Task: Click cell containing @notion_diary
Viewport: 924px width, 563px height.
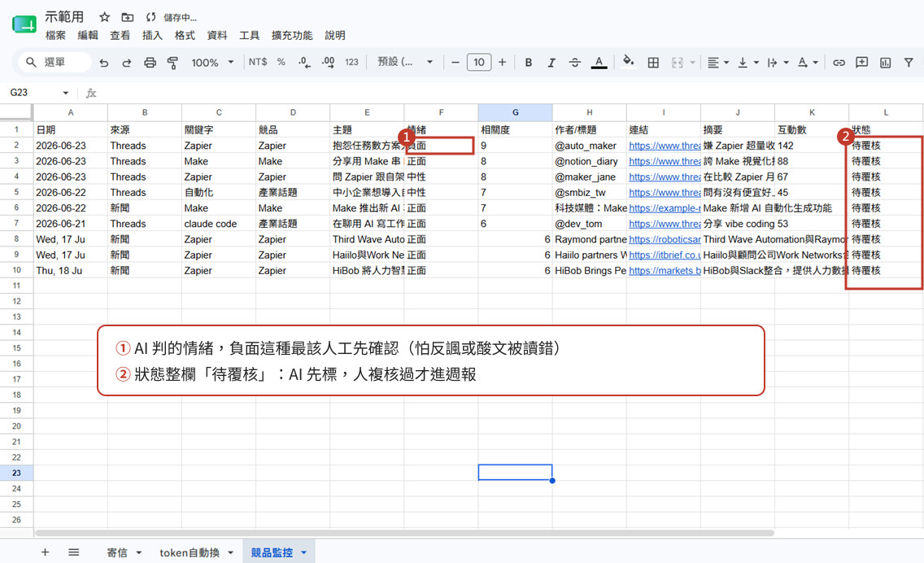Action: 589,161
